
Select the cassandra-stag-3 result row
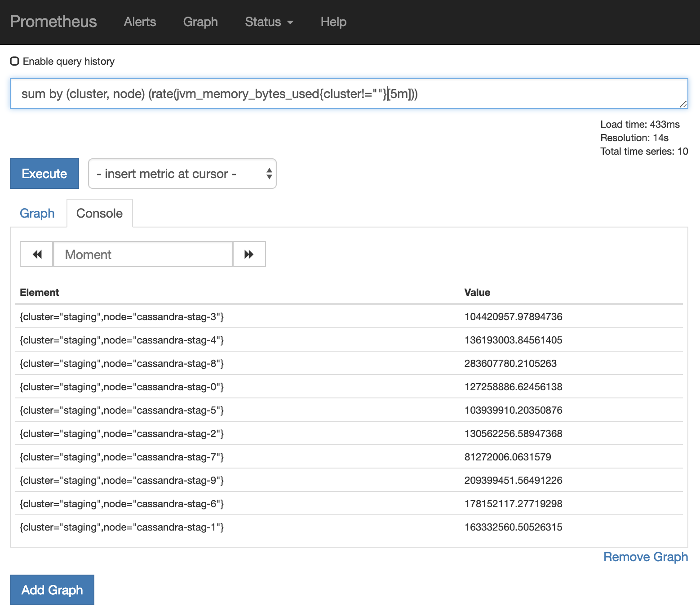(122, 317)
